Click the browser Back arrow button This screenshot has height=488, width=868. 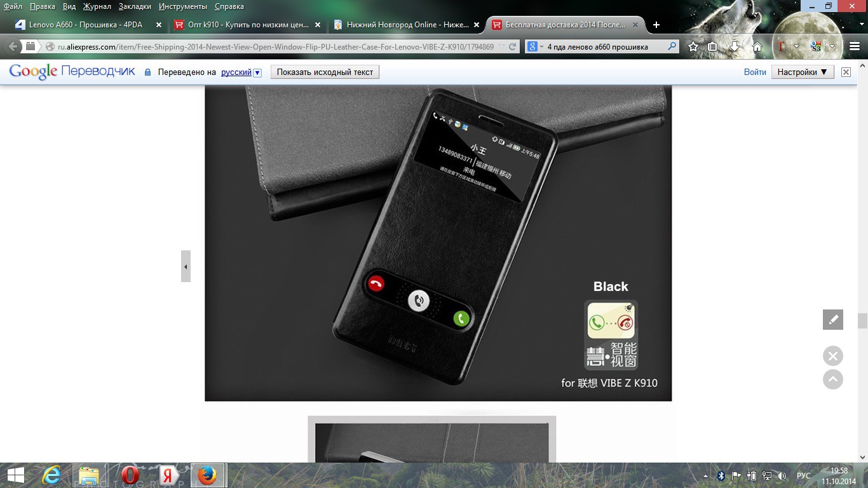tap(13, 46)
